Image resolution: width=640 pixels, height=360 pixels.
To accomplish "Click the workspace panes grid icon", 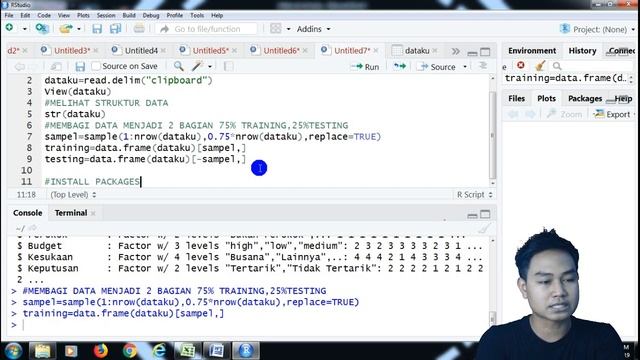I will (x=276, y=29).
